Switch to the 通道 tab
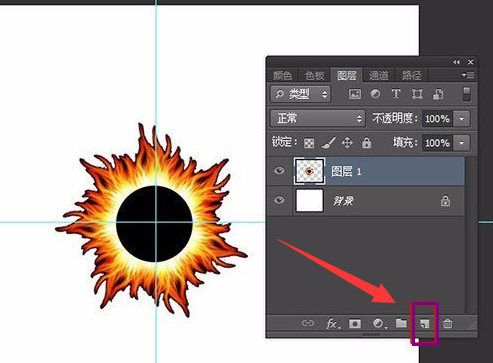The image size is (493, 363). point(378,76)
